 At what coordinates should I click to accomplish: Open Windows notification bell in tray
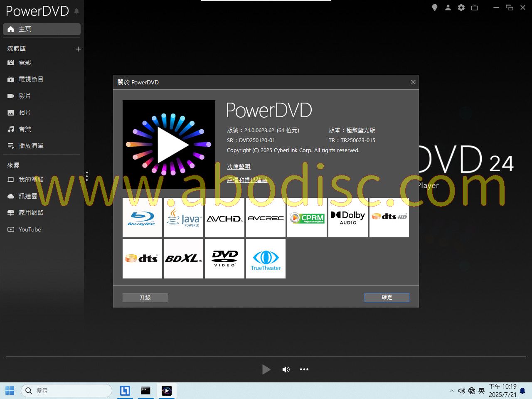(x=522, y=391)
